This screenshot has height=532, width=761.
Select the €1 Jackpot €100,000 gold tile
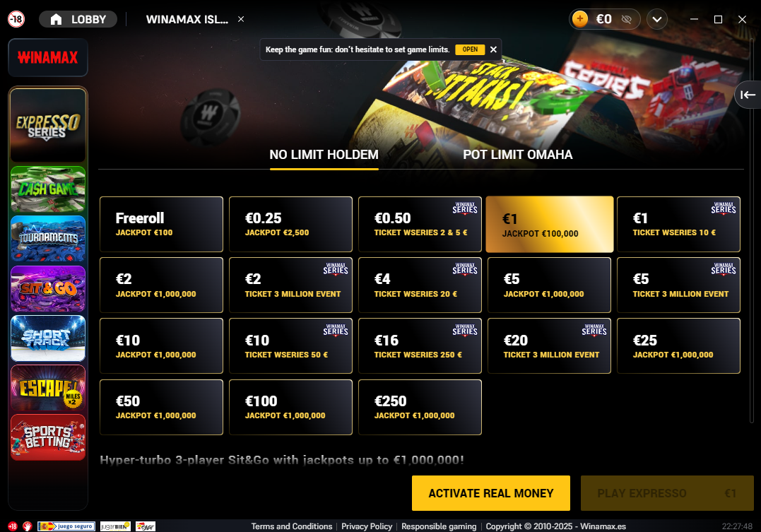pos(550,224)
